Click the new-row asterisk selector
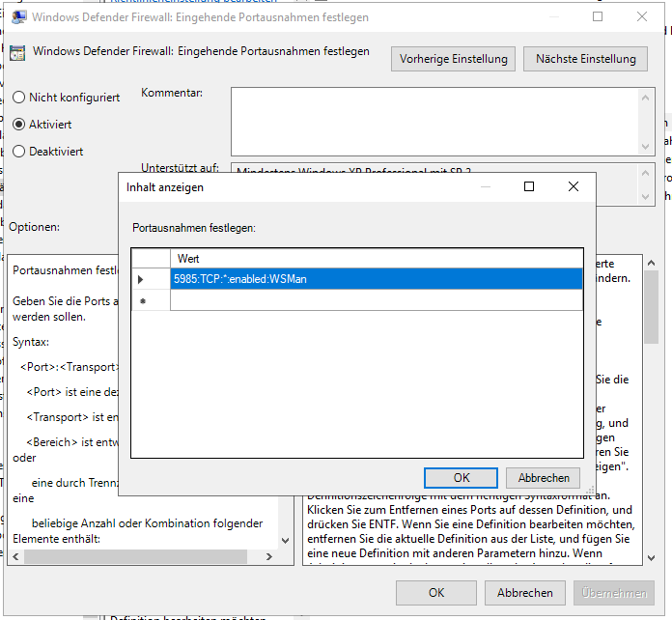 pos(151,300)
